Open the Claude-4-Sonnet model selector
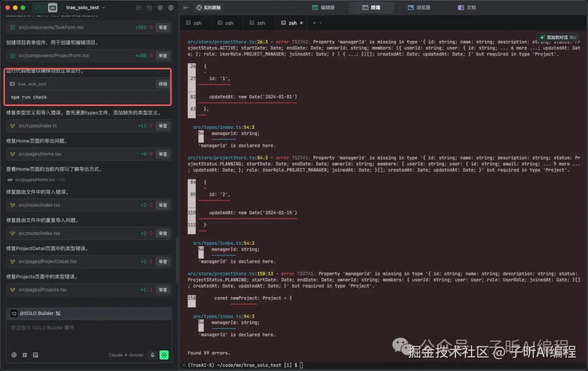Viewport: 588px width, 371px height. coord(126,355)
